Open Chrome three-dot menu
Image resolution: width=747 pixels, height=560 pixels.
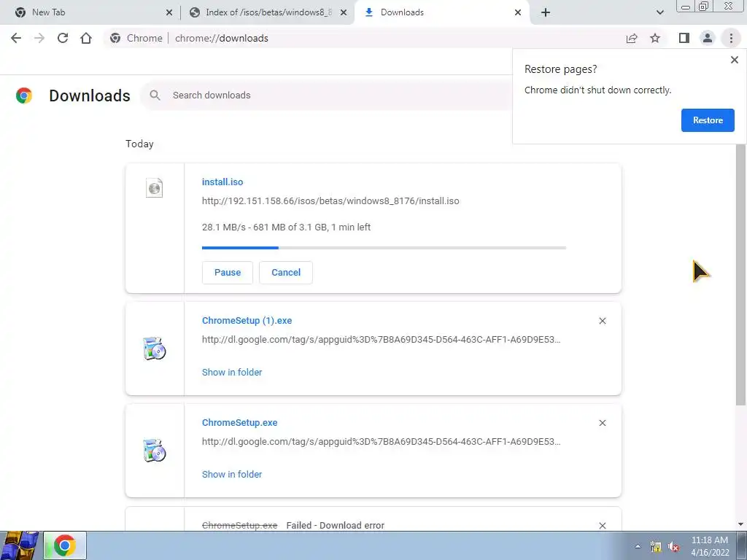(x=731, y=38)
